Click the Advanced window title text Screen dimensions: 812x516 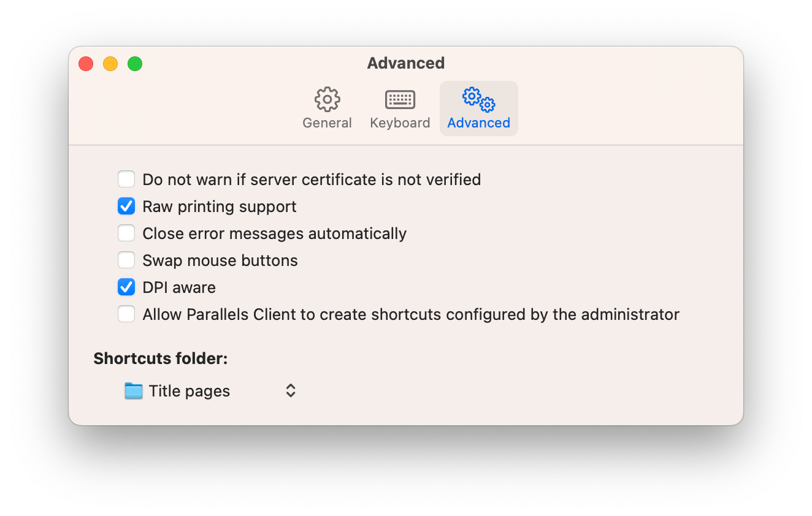[x=406, y=63]
